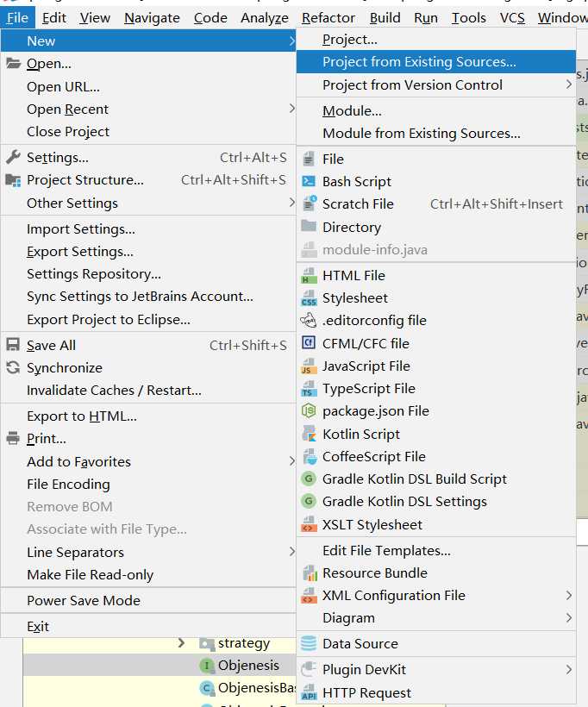Click the Gradle Kotlin DSL Build Script icon
Viewport: 588px width, 707px height.
[309, 479]
